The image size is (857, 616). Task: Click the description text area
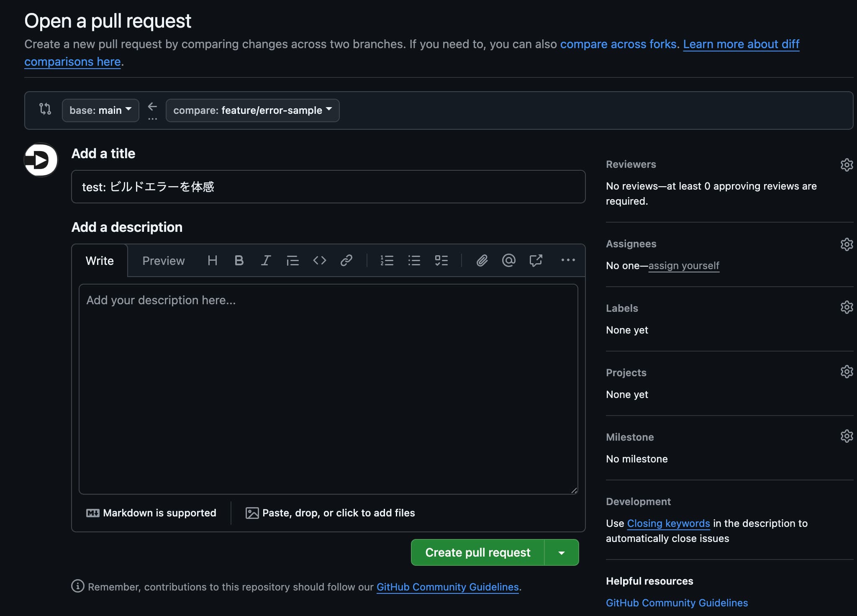click(x=328, y=389)
